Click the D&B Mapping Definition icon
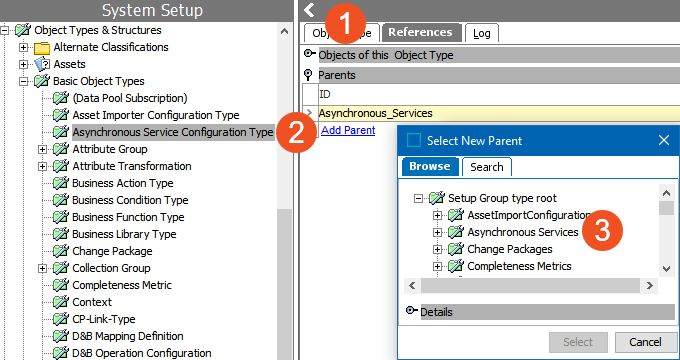 [61, 336]
